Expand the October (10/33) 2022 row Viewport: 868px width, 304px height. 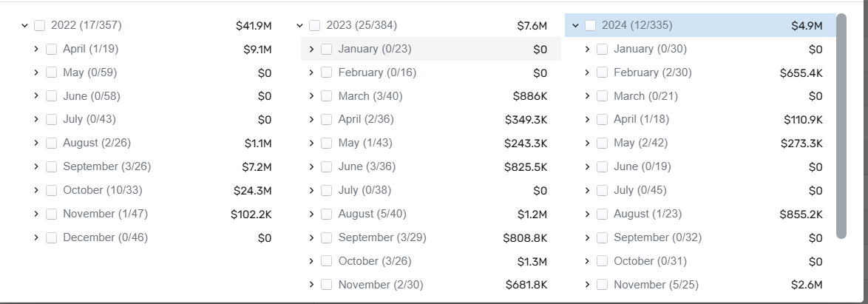36,190
